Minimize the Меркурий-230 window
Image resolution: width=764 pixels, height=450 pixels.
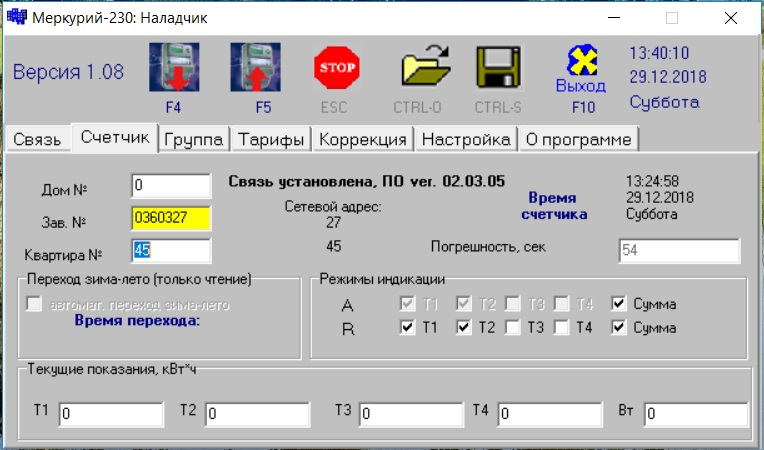[x=614, y=18]
